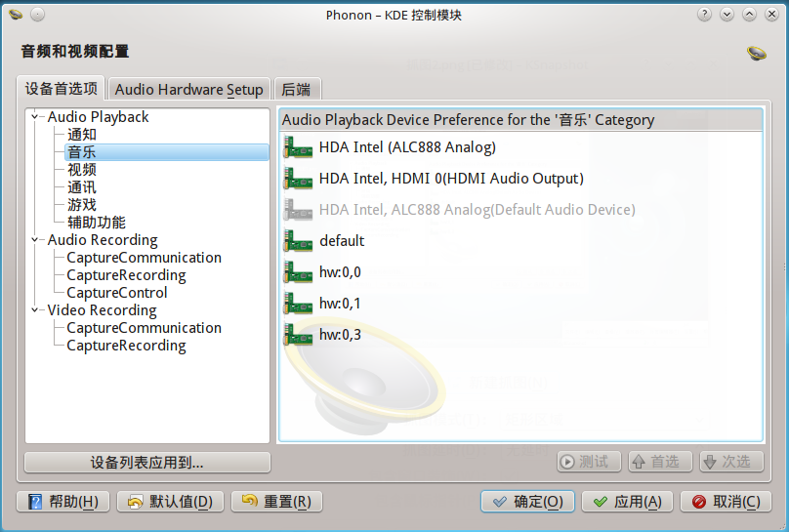Select the hw:0,3 device

point(340,335)
